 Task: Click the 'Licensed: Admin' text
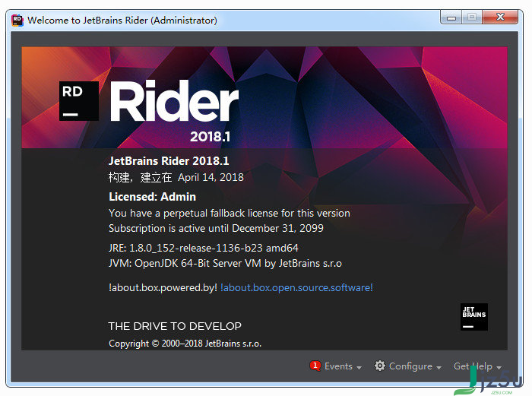coord(152,197)
